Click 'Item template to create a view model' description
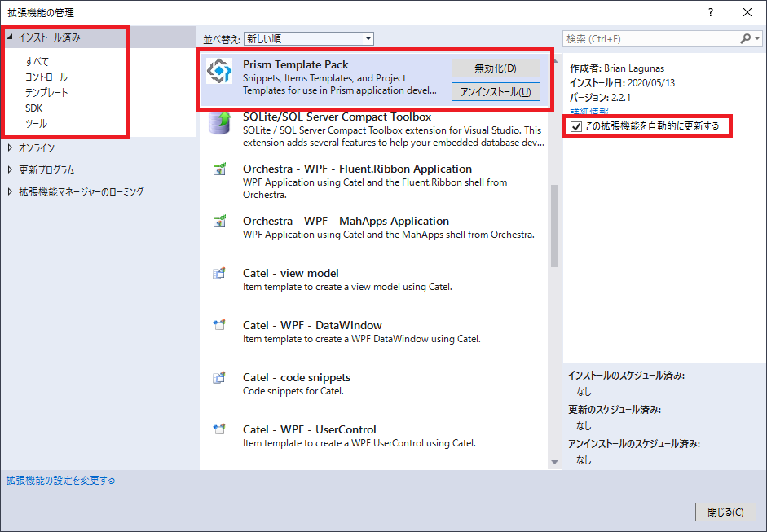767x532 pixels. pyautogui.click(x=347, y=287)
